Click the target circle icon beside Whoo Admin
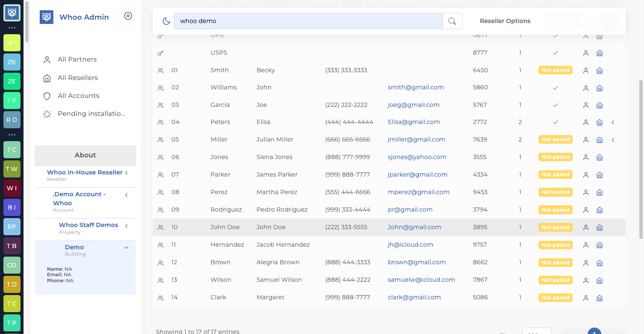This screenshot has height=334, width=644. pos(128,16)
